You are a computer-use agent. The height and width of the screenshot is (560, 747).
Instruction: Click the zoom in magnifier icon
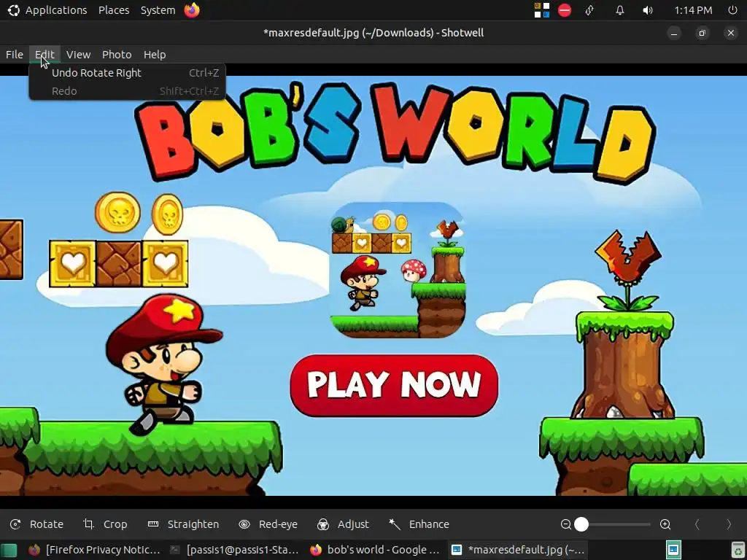665,524
